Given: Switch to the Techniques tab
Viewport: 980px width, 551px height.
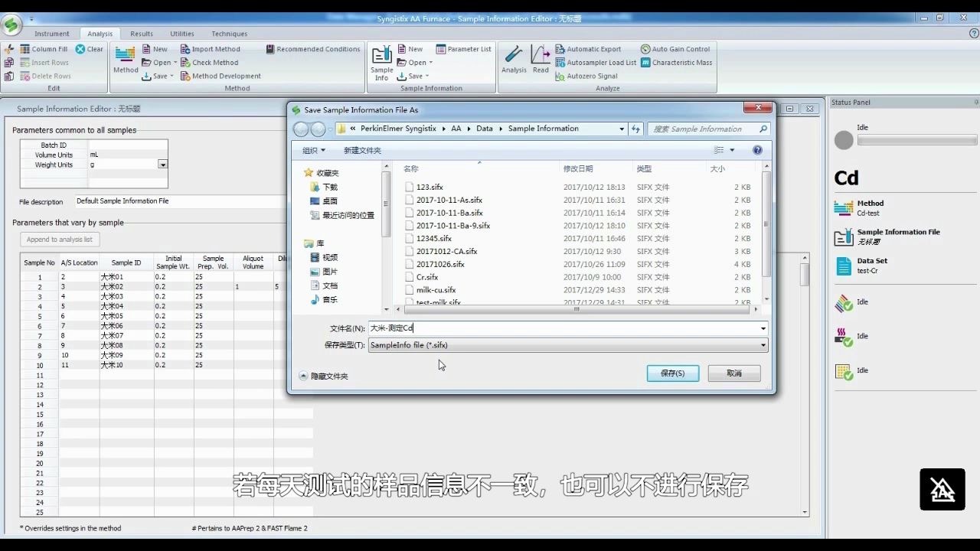Looking at the screenshot, I should pos(230,34).
